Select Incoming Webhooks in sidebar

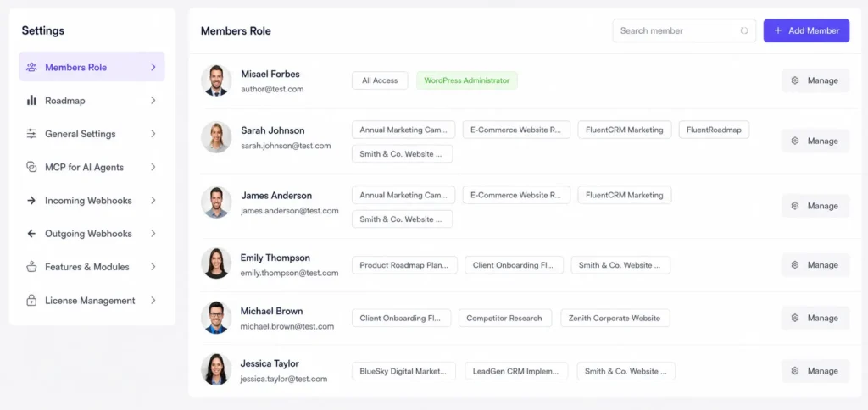pyautogui.click(x=92, y=200)
